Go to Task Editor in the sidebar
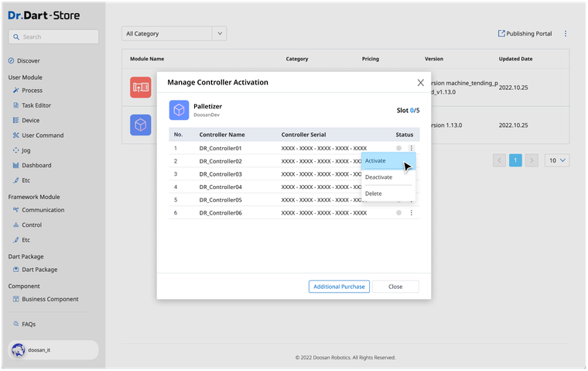Viewport: 588px width, 371px height. click(x=36, y=105)
